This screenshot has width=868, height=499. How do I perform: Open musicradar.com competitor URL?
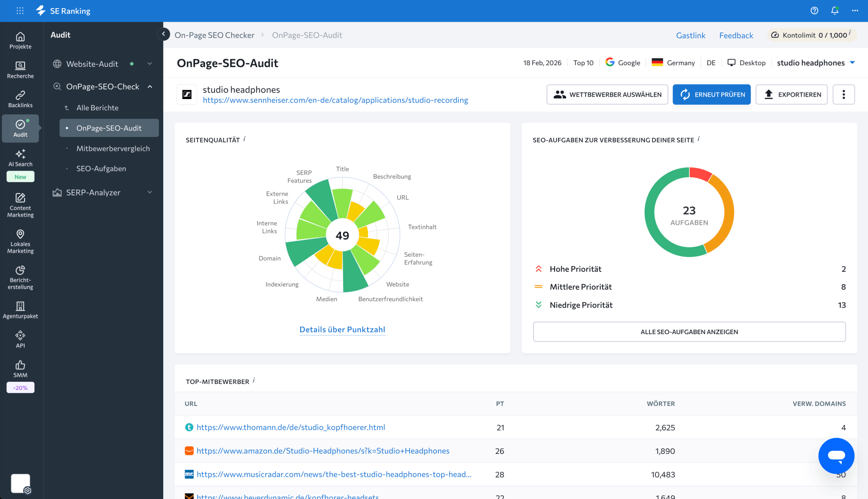tap(334, 474)
